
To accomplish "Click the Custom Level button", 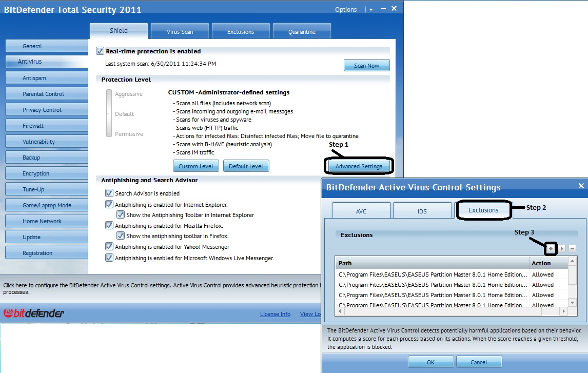I will tap(196, 166).
